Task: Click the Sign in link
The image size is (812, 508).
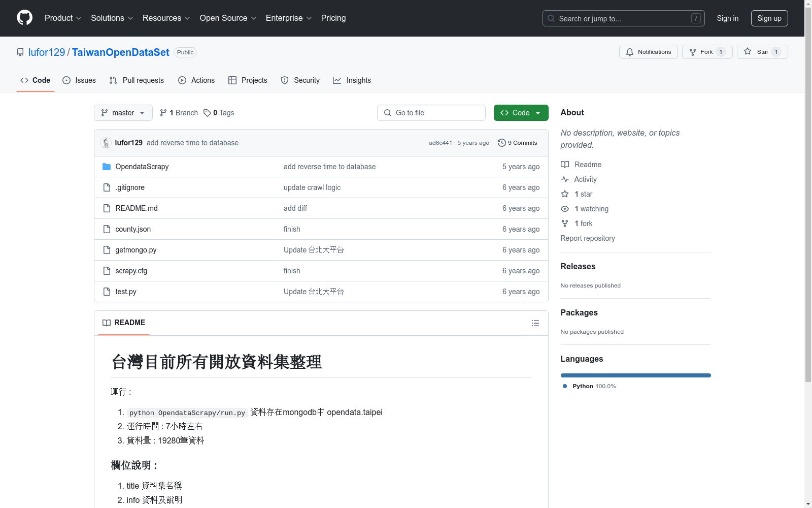Action: pos(728,18)
